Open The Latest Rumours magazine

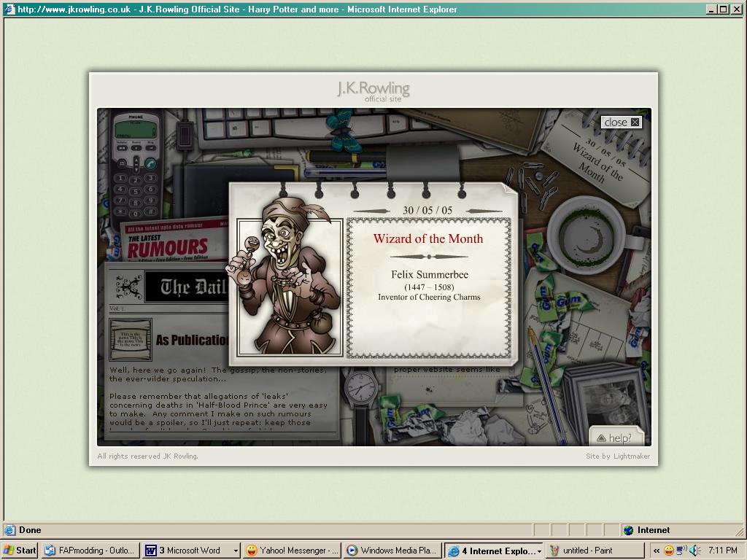click(174, 241)
